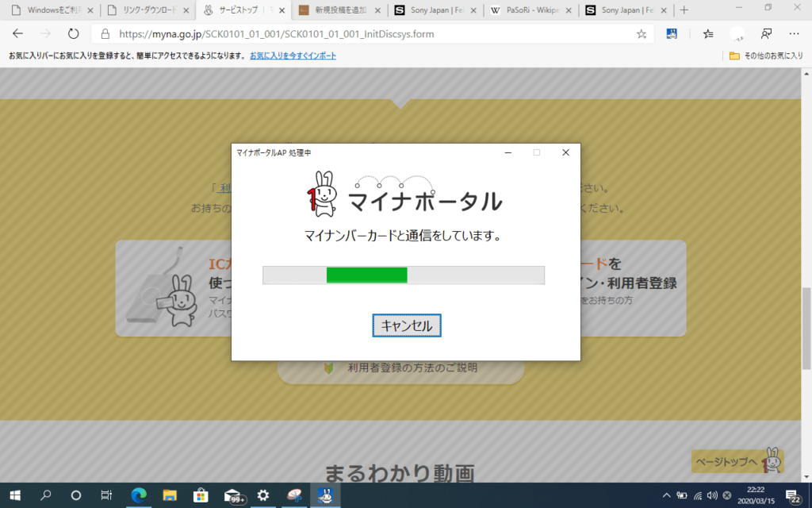Click the address bar URL field
This screenshot has height=508, width=812.
[x=373, y=34]
